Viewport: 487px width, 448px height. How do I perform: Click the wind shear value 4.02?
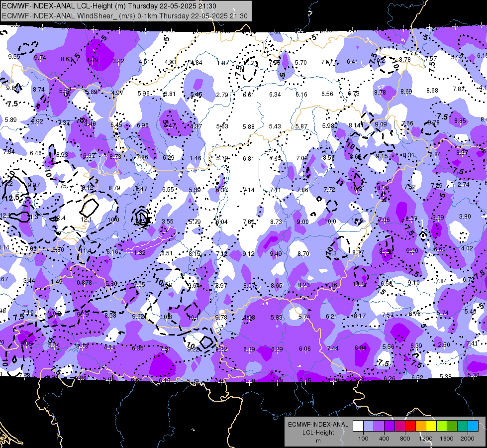point(467,248)
